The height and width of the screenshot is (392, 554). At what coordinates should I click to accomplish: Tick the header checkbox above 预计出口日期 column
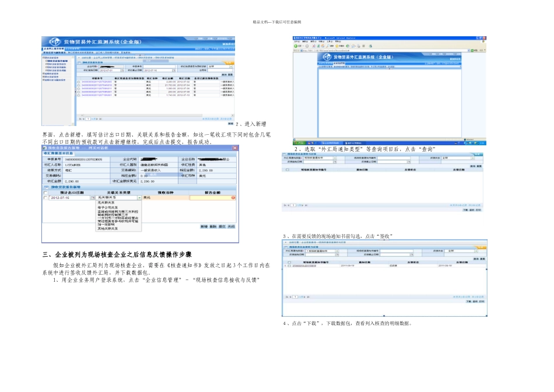coord(46,192)
